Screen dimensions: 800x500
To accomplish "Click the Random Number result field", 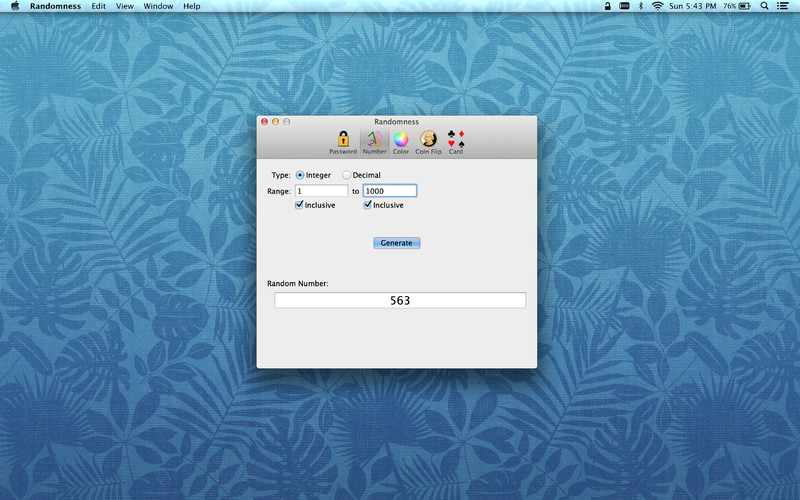I will pyautogui.click(x=400, y=301).
